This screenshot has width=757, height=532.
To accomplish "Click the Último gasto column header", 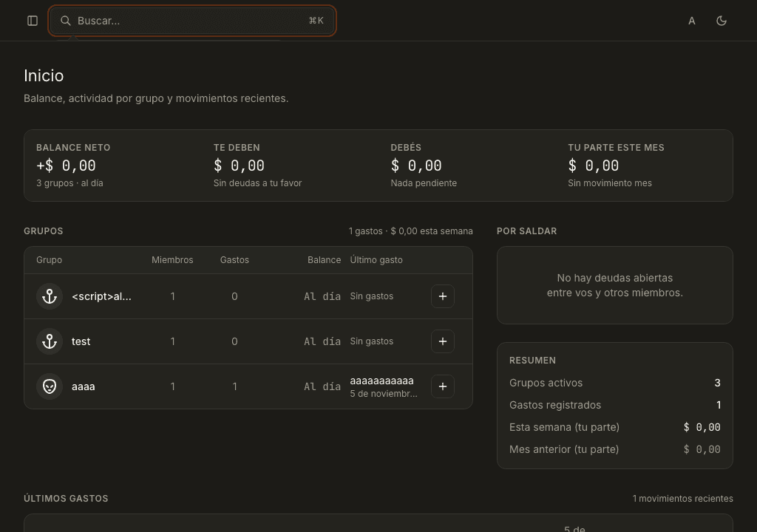I will tap(376, 260).
